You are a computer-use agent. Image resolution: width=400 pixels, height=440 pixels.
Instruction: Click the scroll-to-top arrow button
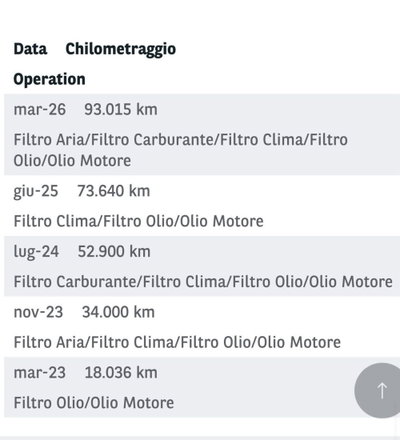click(x=380, y=390)
